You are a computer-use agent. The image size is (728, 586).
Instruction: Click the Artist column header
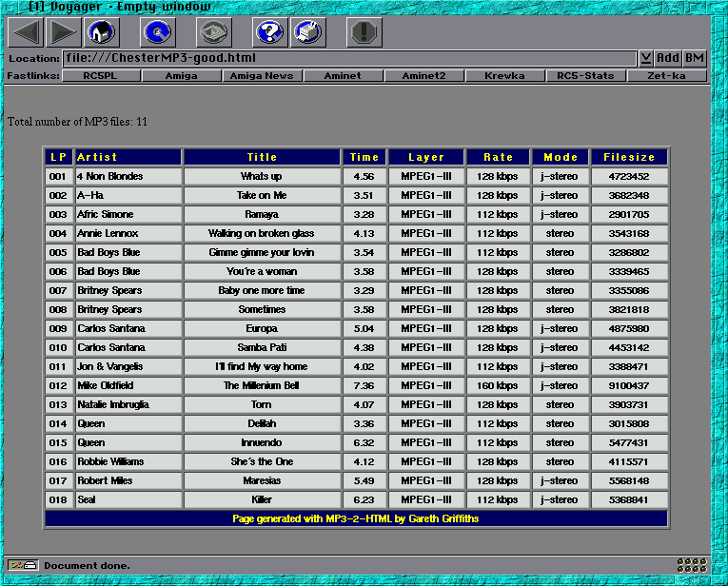tap(128, 157)
